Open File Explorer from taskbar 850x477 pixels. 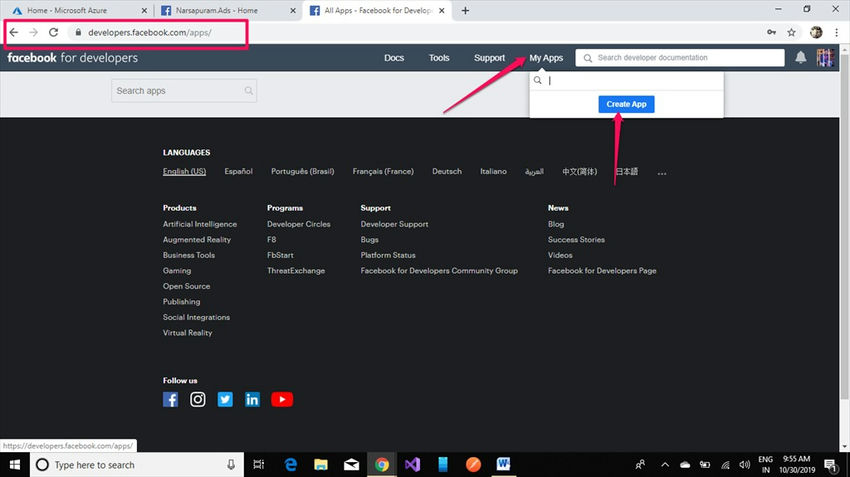tap(321, 465)
